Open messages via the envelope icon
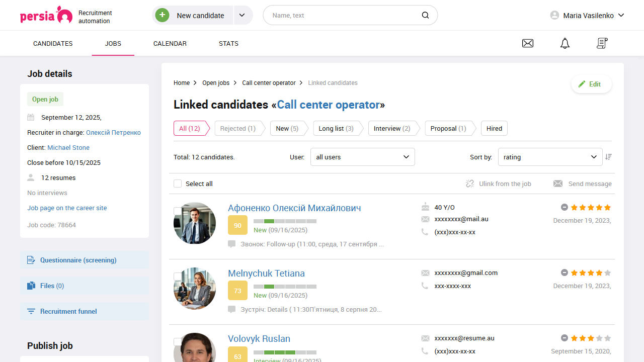The image size is (644, 362). click(x=527, y=43)
